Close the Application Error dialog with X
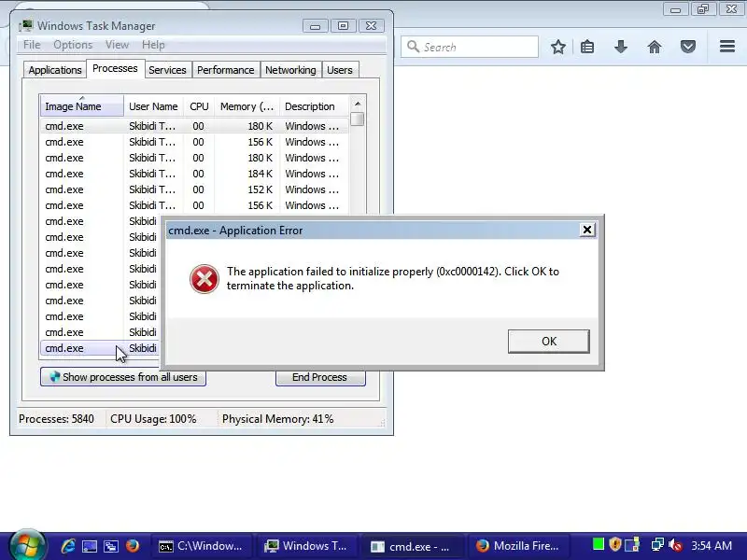 coord(587,230)
